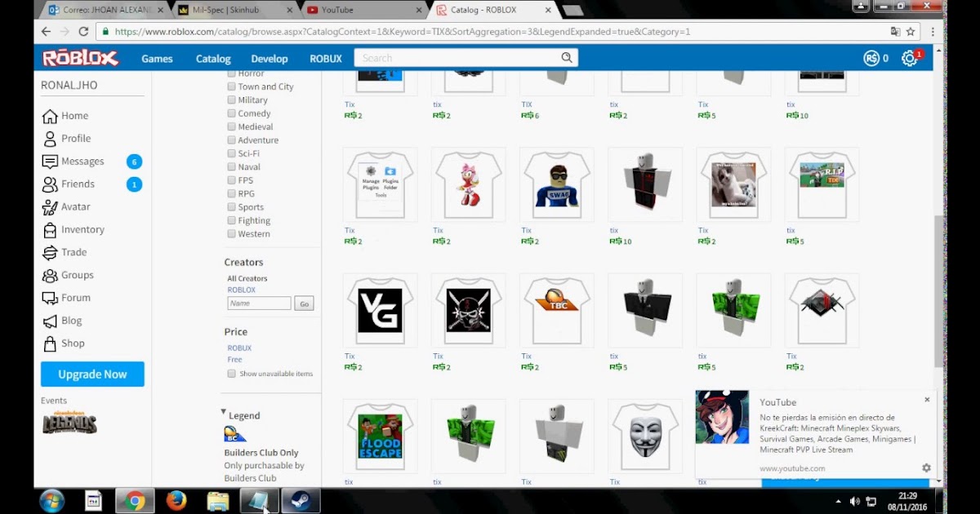980x514 pixels.
Task: Open the Guy Fawkes mask shirt thumbnail
Action: point(645,436)
